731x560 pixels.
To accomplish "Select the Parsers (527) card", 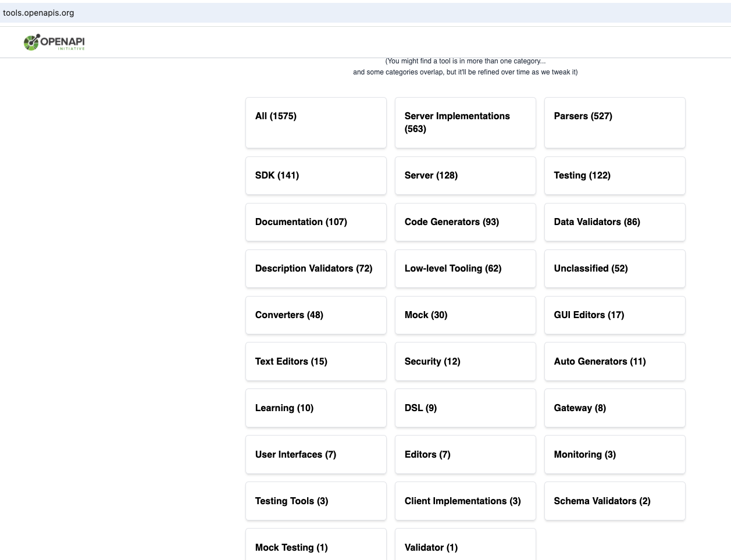I will tap(615, 123).
